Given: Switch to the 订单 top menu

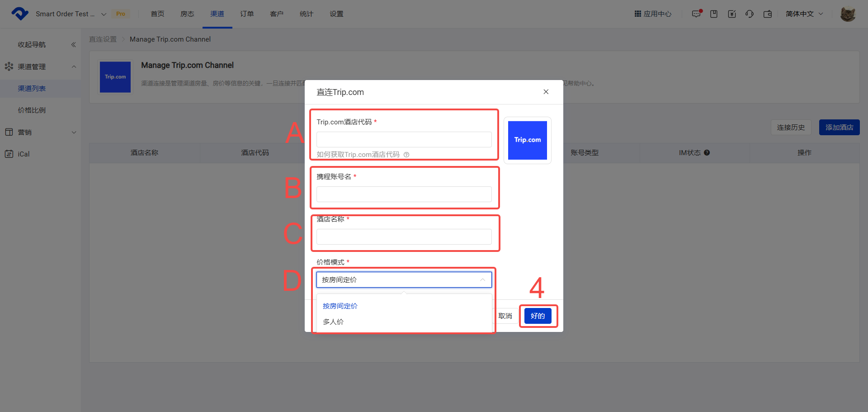Looking at the screenshot, I should 247,14.
